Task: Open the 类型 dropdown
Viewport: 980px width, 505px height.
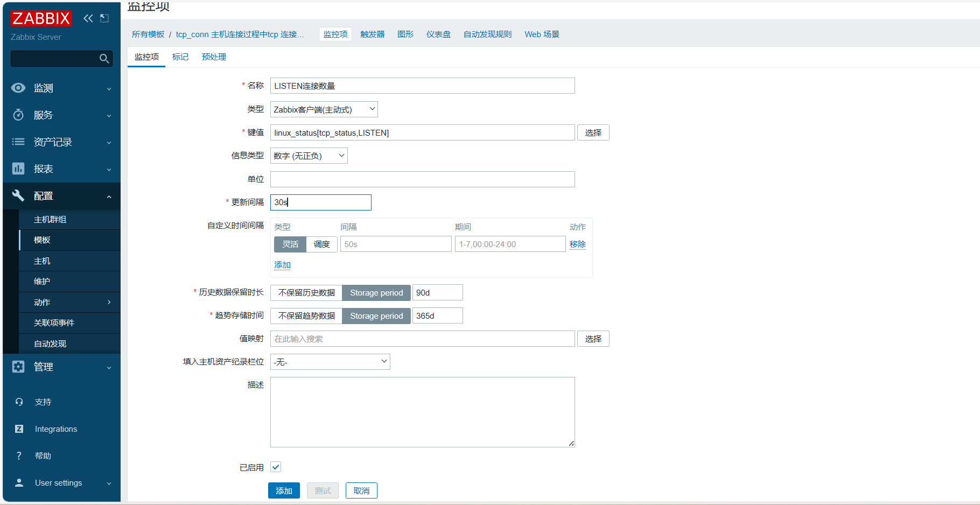Action: [x=324, y=109]
